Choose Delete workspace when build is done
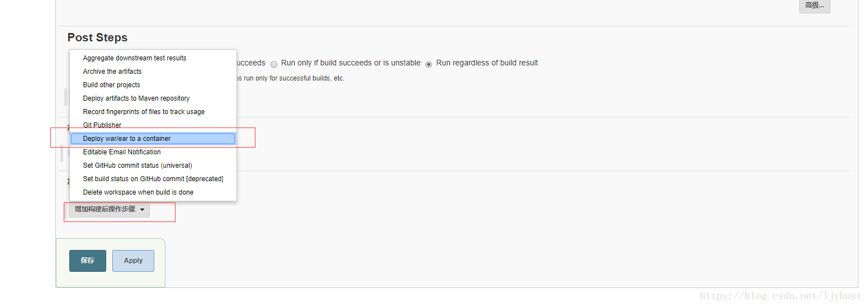The height and width of the screenshot is (307, 868). coord(138,192)
